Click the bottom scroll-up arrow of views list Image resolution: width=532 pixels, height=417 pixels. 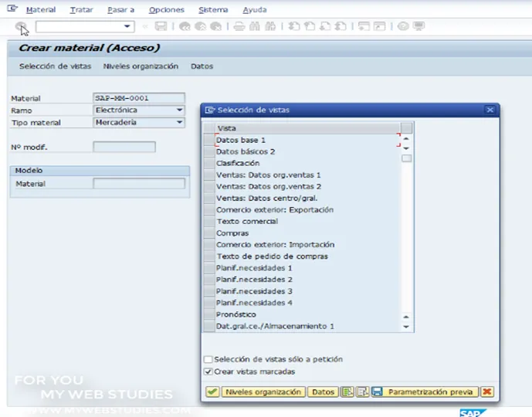[406, 317]
